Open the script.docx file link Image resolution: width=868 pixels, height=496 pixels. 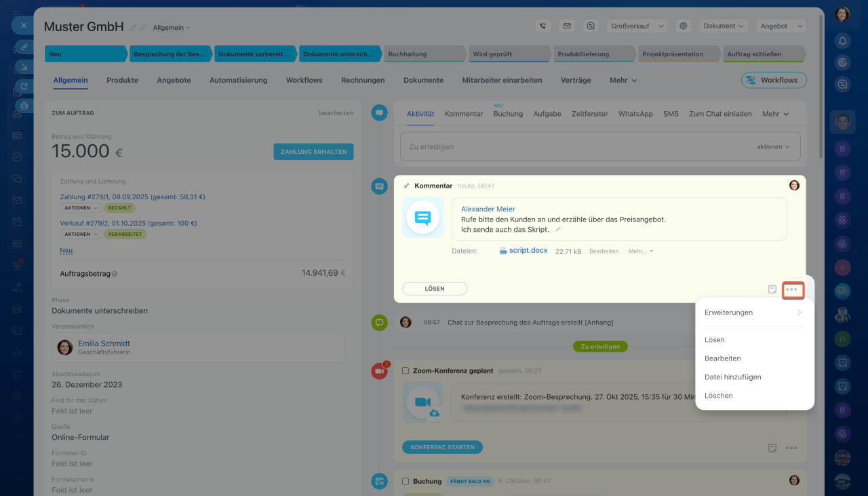tap(528, 251)
